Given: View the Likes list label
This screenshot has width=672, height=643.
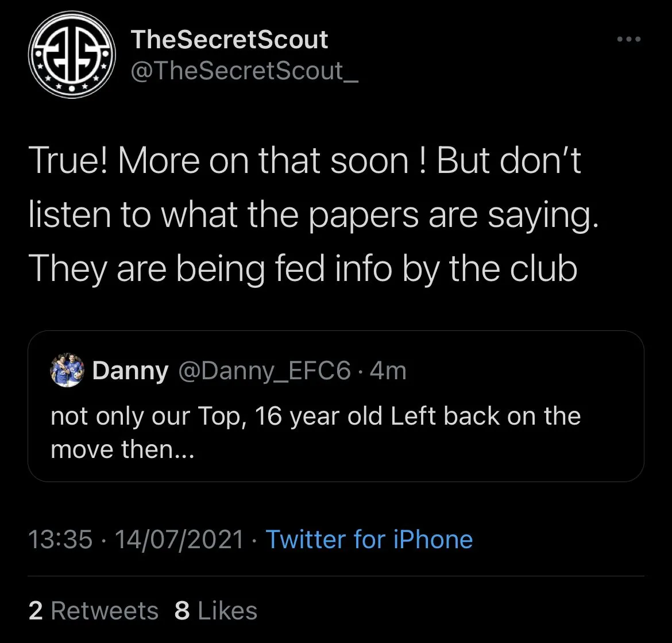Looking at the screenshot, I should tap(227, 610).
